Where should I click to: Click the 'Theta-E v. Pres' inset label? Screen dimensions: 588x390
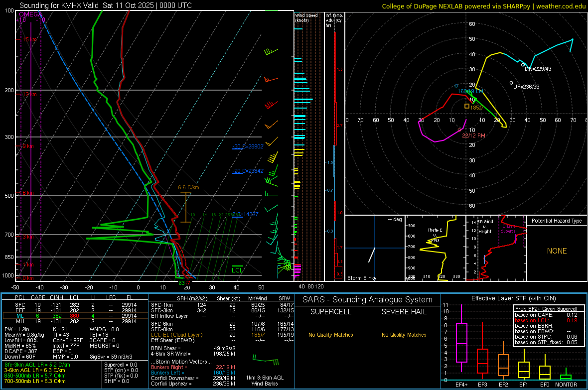tap(435, 235)
